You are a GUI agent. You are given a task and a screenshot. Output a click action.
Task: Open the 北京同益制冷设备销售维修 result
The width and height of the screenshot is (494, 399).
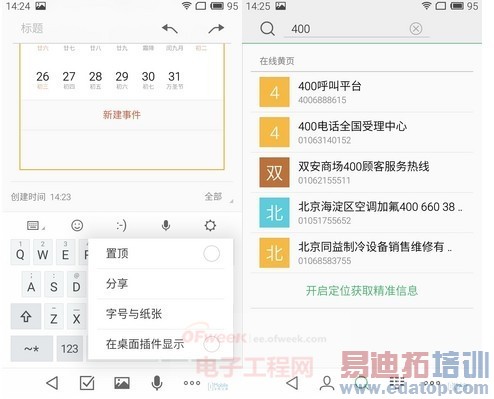(362, 253)
